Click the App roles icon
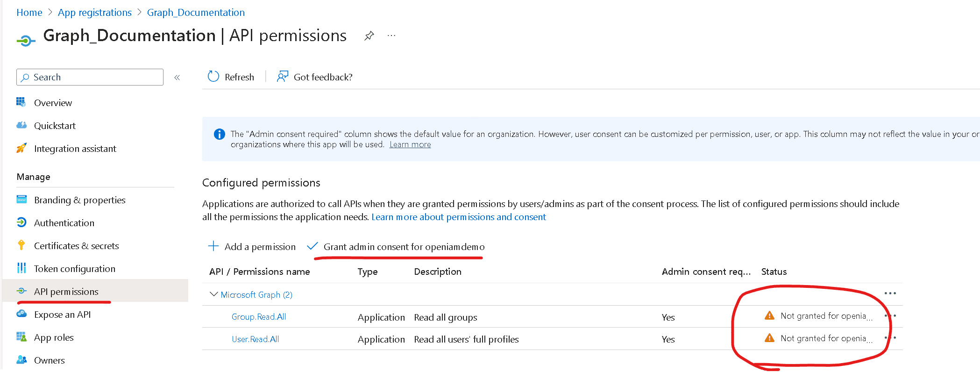 click(21, 337)
